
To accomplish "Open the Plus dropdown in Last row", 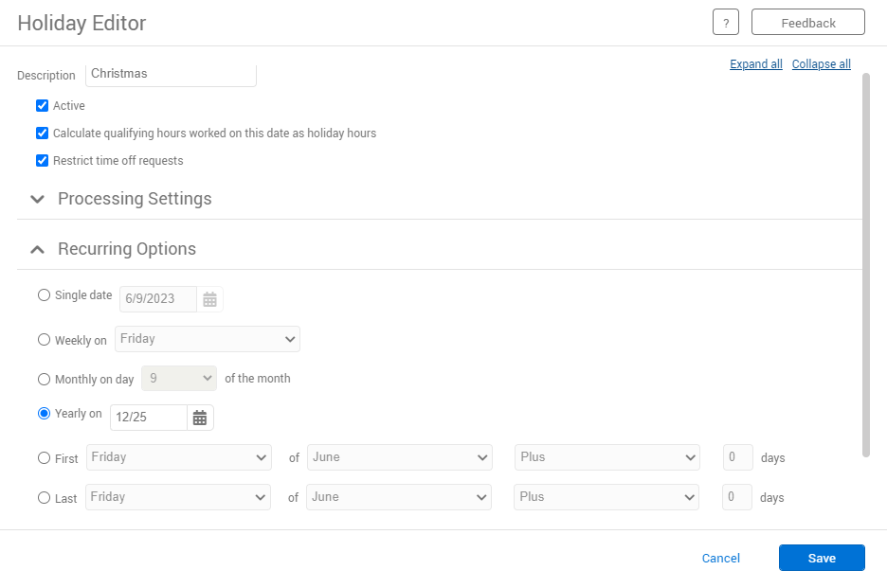I will (606, 497).
